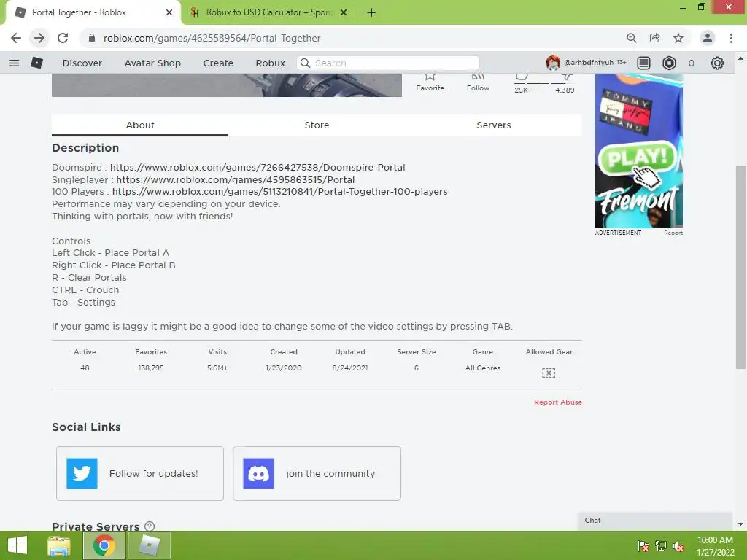This screenshot has height=560, width=747.
Task: Reload the Roblox page
Action: [63, 38]
